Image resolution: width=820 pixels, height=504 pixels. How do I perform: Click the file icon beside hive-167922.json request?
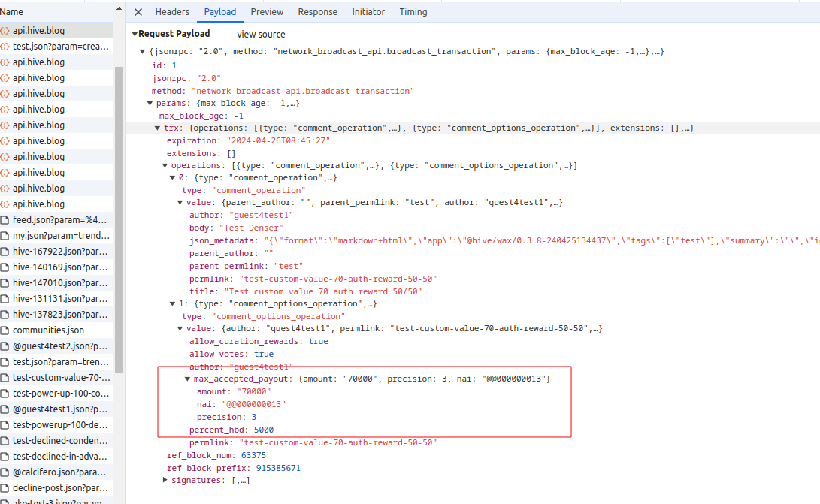pyautogui.click(x=5, y=252)
